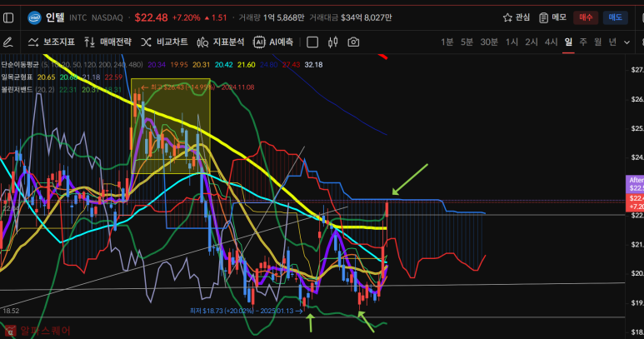Expand the timeframe options chevron
This screenshot has width=644, height=339.
[627, 42]
